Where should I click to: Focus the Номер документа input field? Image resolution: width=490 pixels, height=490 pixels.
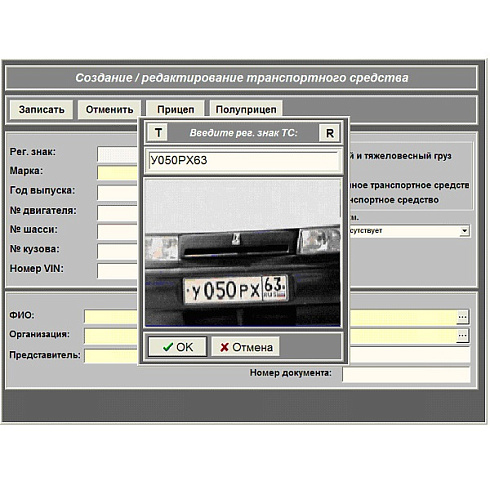(406, 375)
